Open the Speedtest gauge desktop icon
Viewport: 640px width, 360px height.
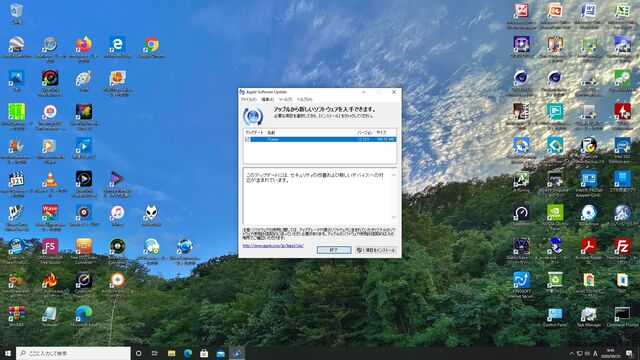[x=521, y=213]
